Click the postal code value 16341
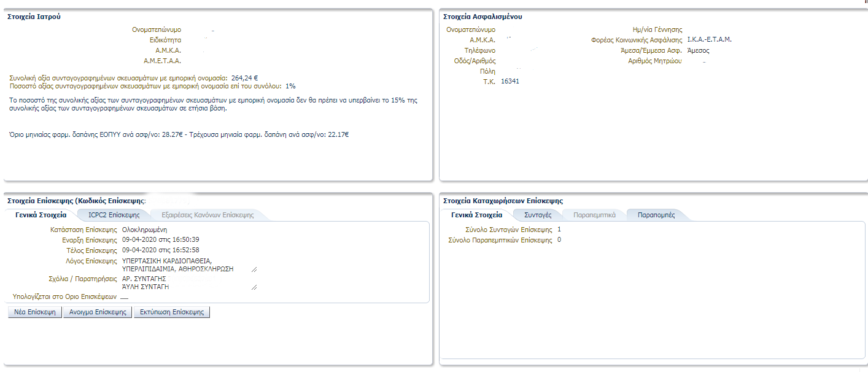The width and height of the screenshot is (868, 372). point(510,81)
